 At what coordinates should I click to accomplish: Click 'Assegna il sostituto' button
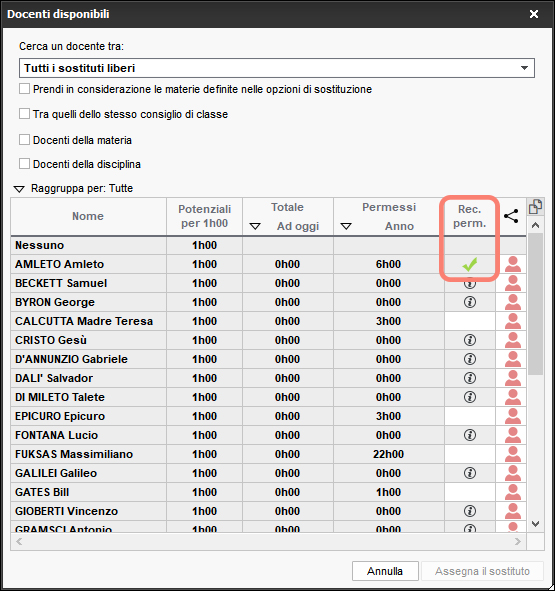pyautogui.click(x=482, y=571)
